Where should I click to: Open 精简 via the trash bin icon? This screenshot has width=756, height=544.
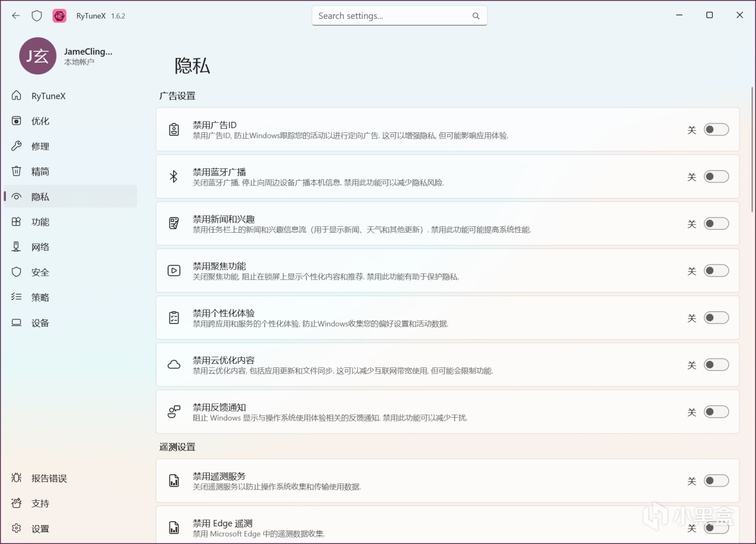[17, 171]
